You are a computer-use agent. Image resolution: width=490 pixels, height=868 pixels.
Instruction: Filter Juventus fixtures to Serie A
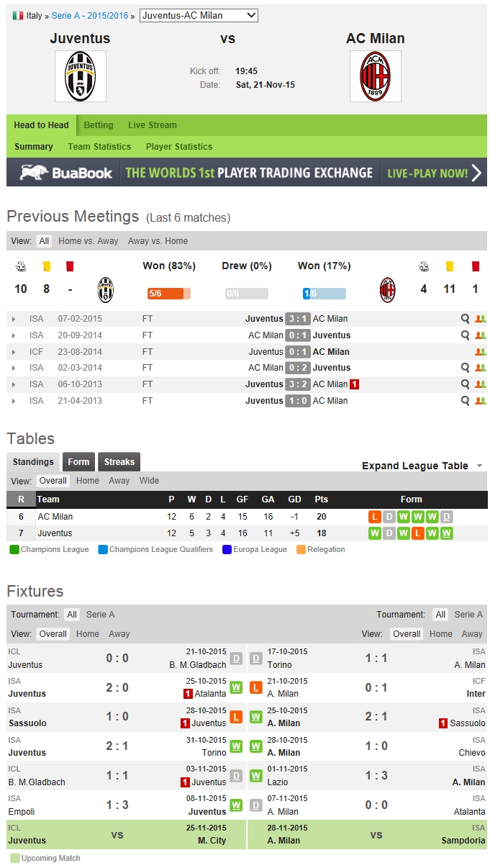click(x=101, y=615)
